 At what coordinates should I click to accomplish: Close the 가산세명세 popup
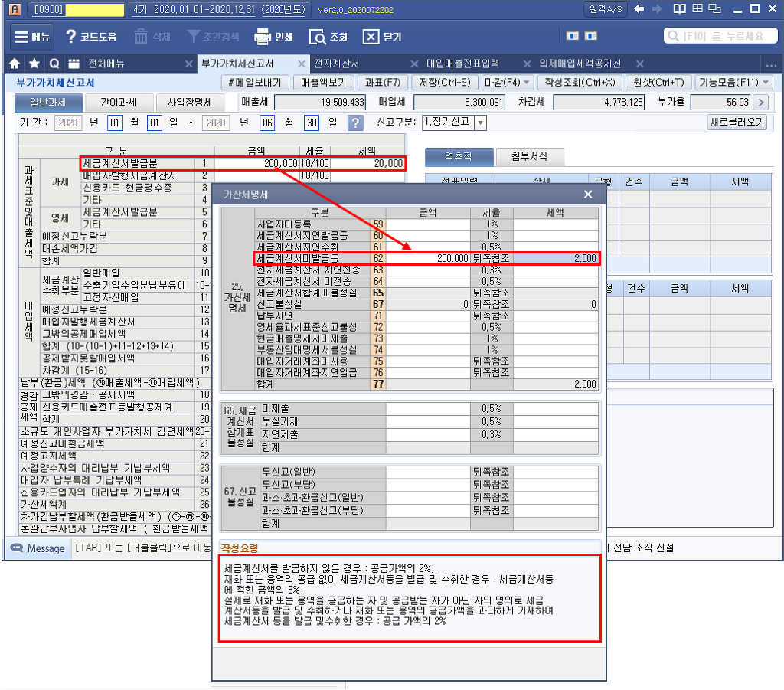coord(588,195)
